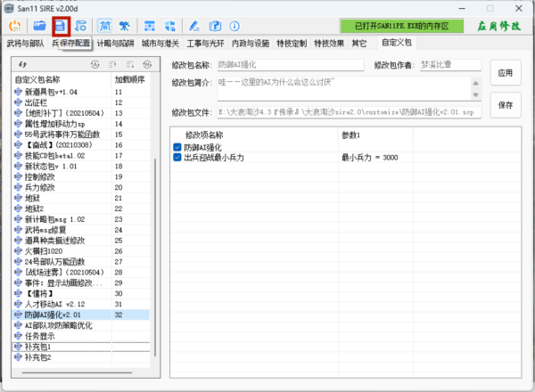Click the 修改项名称 column header

pos(254,135)
